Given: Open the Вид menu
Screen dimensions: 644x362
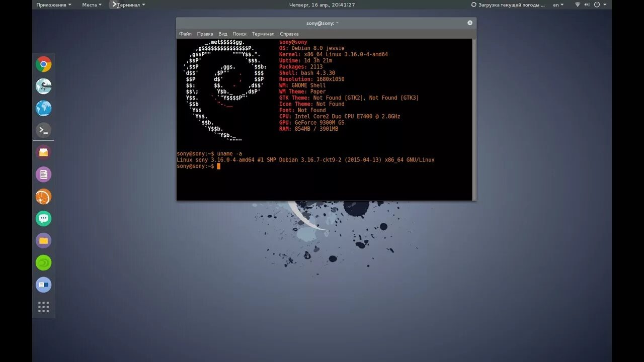Looking at the screenshot, I should pyautogui.click(x=223, y=34).
